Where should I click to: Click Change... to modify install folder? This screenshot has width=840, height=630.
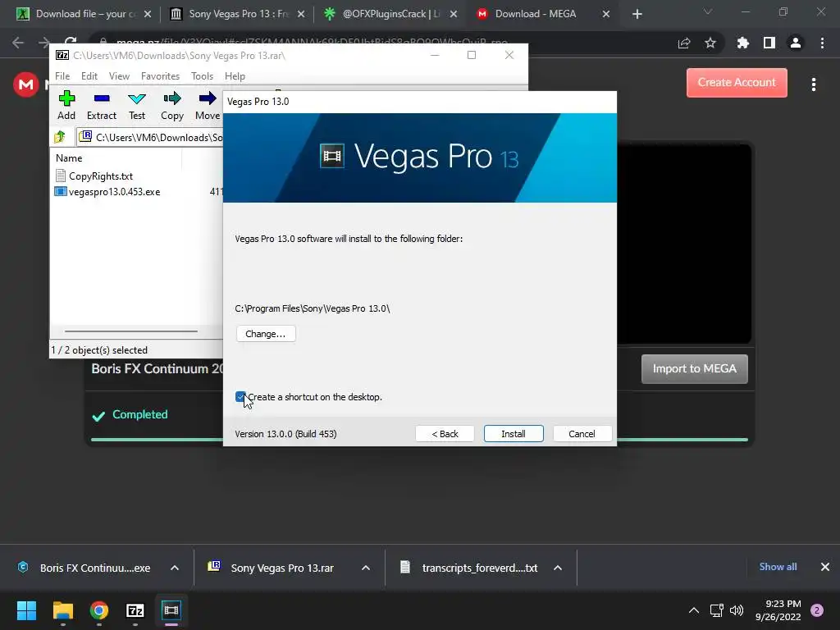(x=266, y=334)
